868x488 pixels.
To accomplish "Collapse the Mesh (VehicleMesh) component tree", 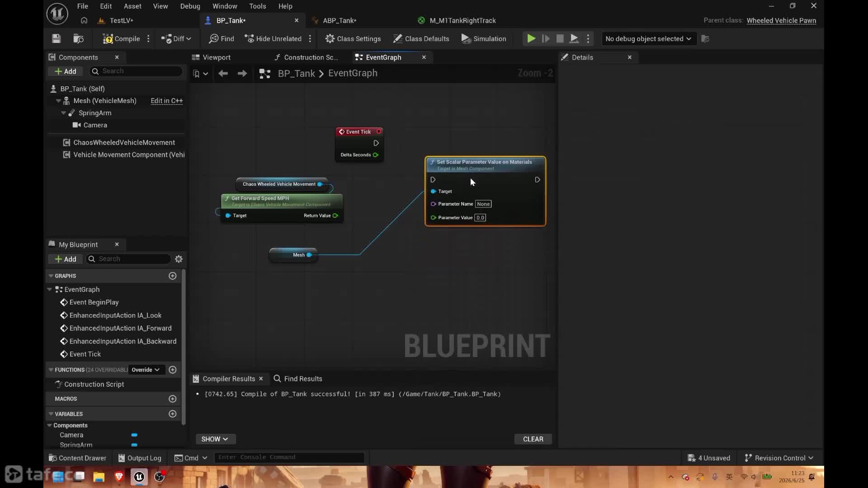I will [x=58, y=101].
